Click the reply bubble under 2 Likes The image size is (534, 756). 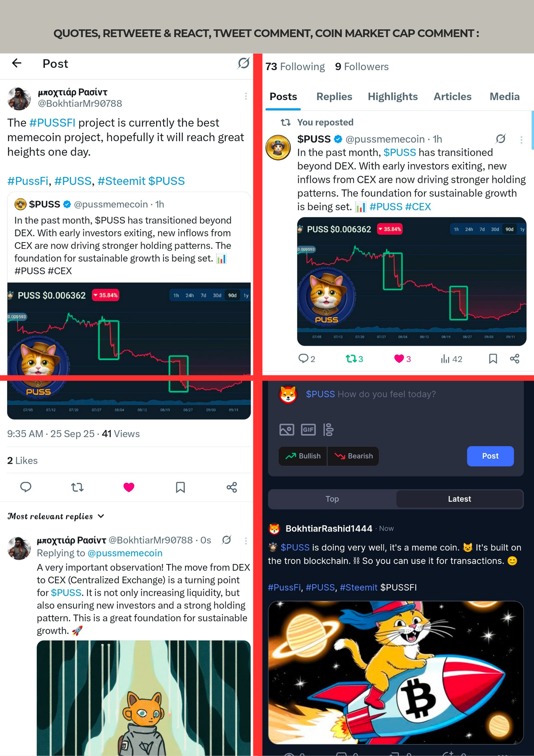pyautogui.click(x=26, y=487)
